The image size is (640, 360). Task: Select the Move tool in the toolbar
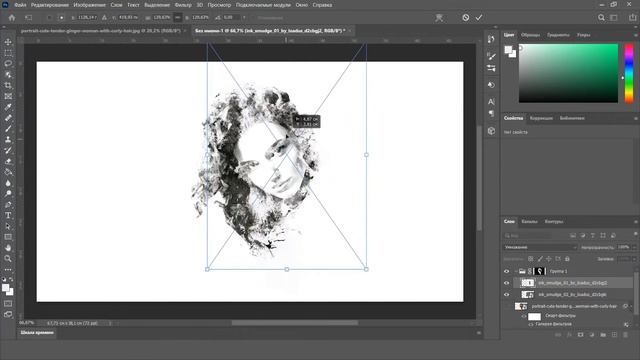coord(8,42)
